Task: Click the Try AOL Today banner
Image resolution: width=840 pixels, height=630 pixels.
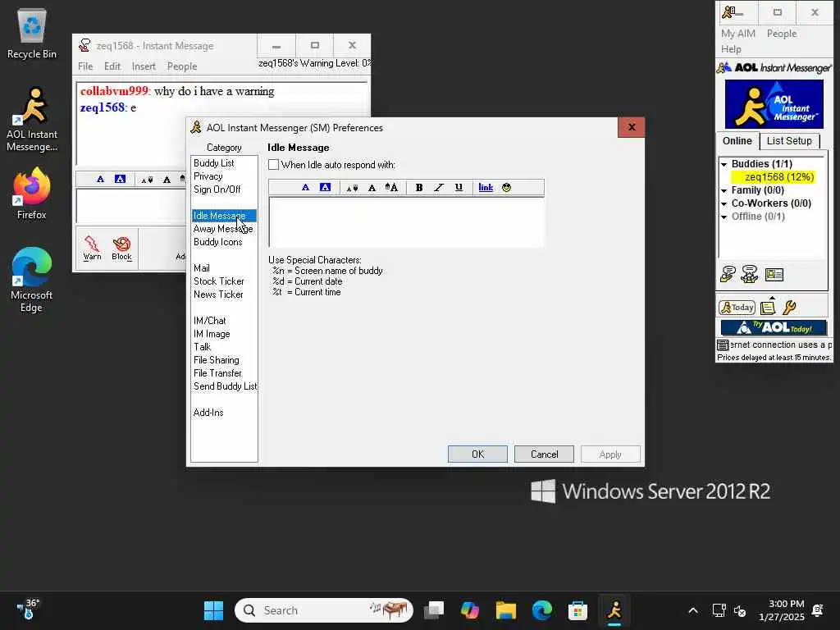Action: tap(774, 327)
